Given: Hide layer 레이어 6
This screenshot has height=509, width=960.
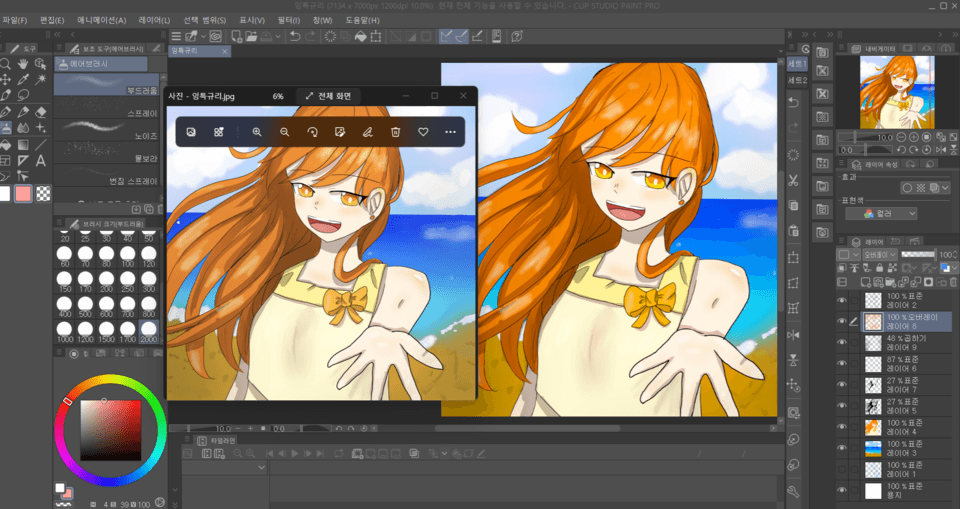Looking at the screenshot, I should pyautogui.click(x=842, y=363).
